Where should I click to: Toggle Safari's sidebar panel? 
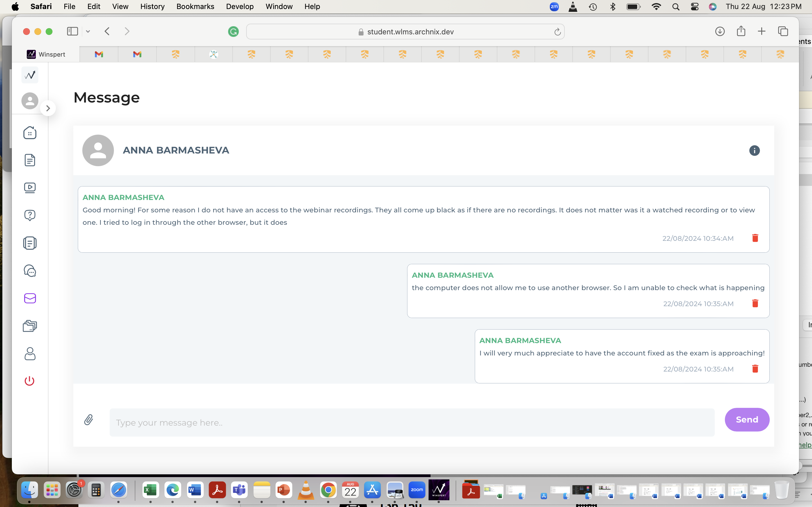[x=72, y=32]
